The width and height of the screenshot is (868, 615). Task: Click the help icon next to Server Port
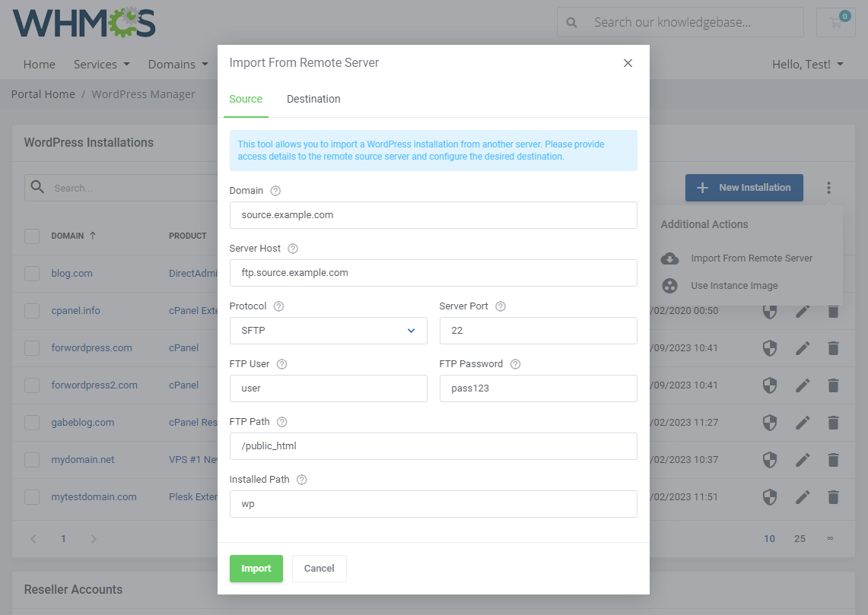pyautogui.click(x=500, y=306)
